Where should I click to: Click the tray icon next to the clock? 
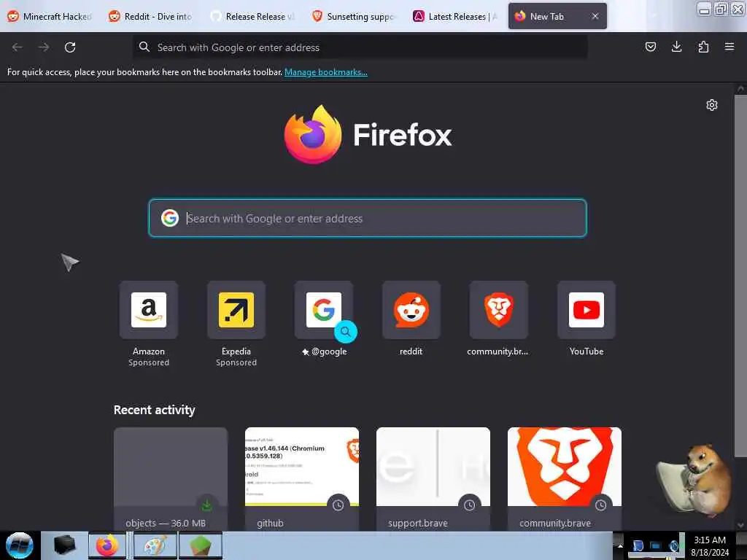click(674, 545)
